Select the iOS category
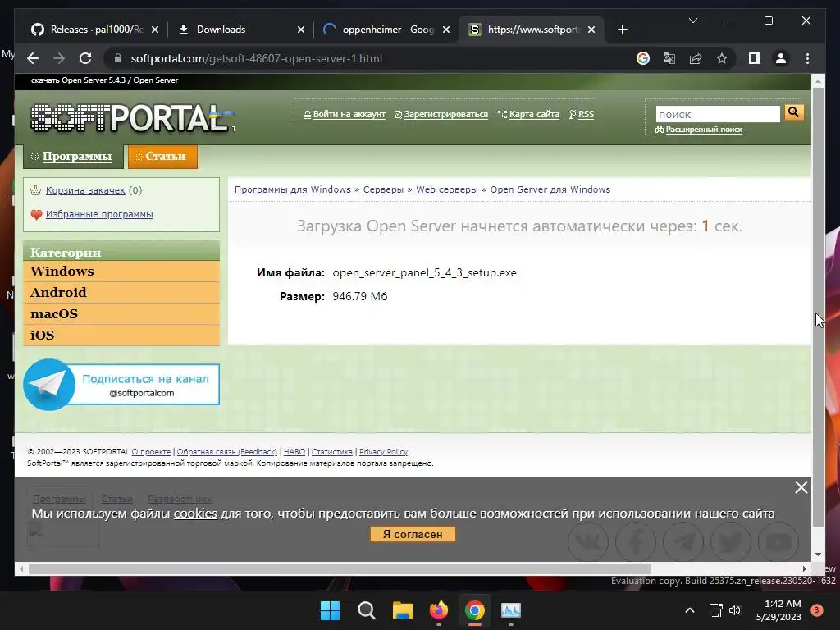Viewport: 840px width, 630px height. tap(121, 336)
